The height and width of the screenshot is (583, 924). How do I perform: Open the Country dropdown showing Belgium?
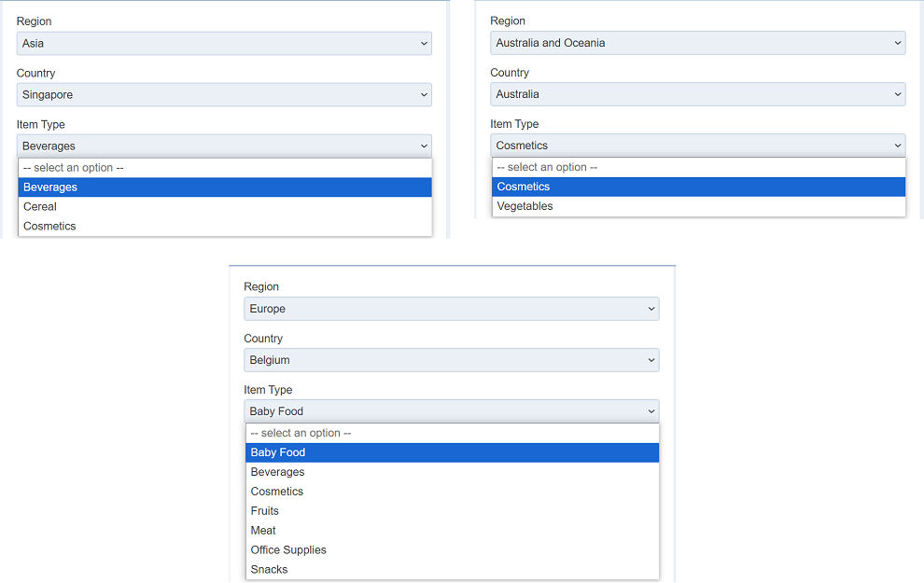coord(452,360)
